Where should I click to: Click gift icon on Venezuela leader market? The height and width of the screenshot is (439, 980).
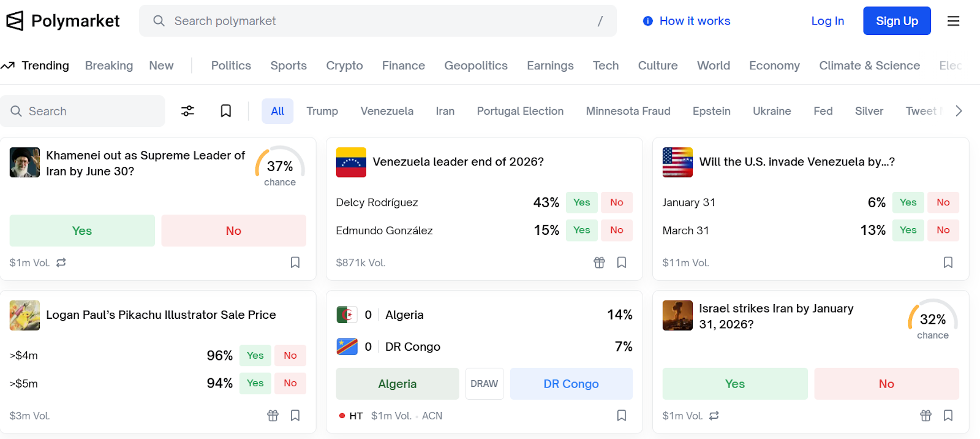pyautogui.click(x=599, y=262)
